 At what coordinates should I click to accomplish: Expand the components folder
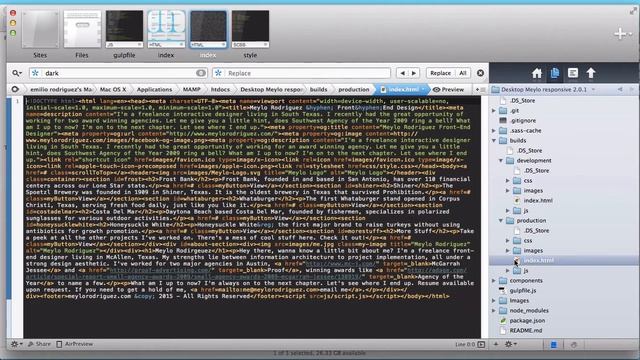point(494,280)
